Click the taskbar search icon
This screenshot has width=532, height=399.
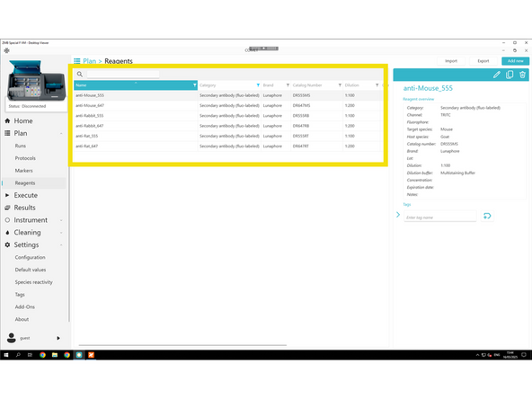(18, 355)
